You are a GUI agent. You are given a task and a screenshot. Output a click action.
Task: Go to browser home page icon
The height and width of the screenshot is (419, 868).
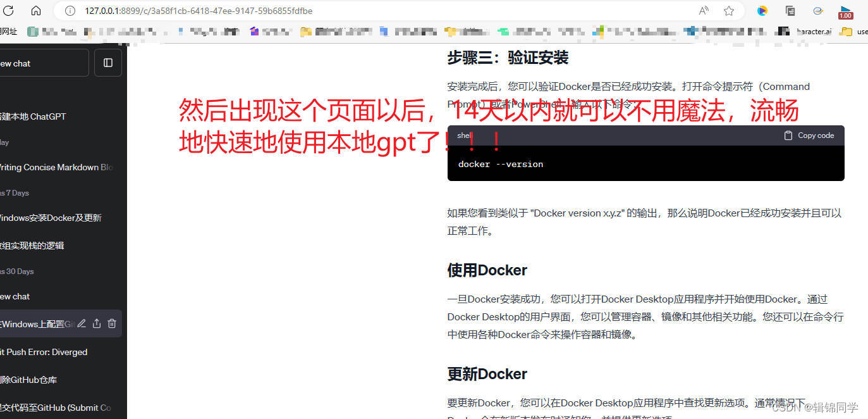pos(36,11)
